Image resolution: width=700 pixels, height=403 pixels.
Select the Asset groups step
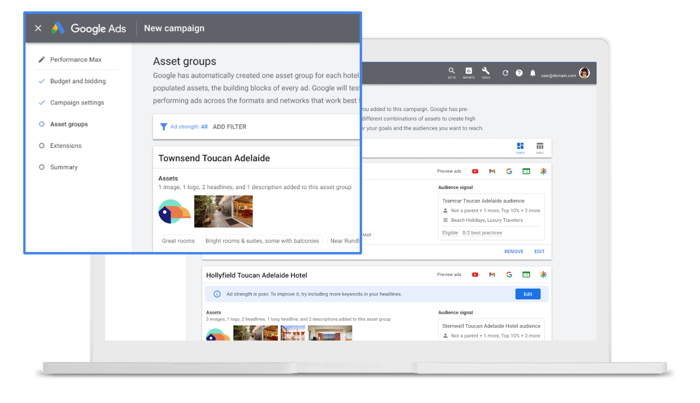[x=68, y=124]
